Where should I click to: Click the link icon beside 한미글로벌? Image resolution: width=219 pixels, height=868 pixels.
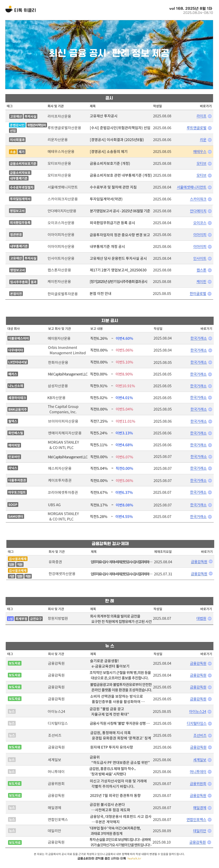[x=210, y=294]
